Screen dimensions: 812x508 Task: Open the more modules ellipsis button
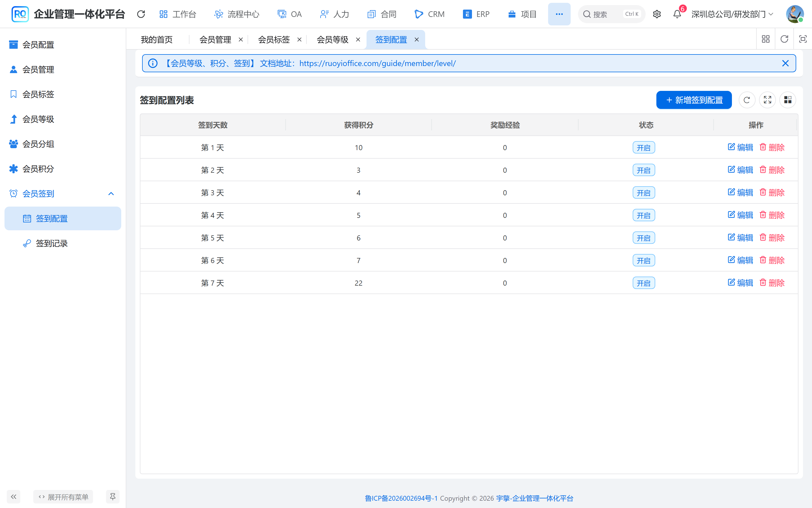point(559,14)
